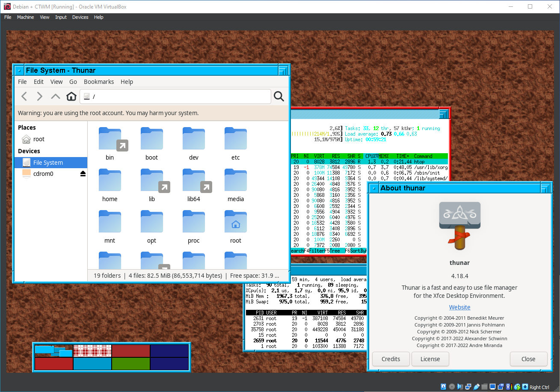The width and height of the screenshot is (560, 392).
Task: Eject the cdrom0 device in Thunar sidebar
Action: click(x=83, y=173)
